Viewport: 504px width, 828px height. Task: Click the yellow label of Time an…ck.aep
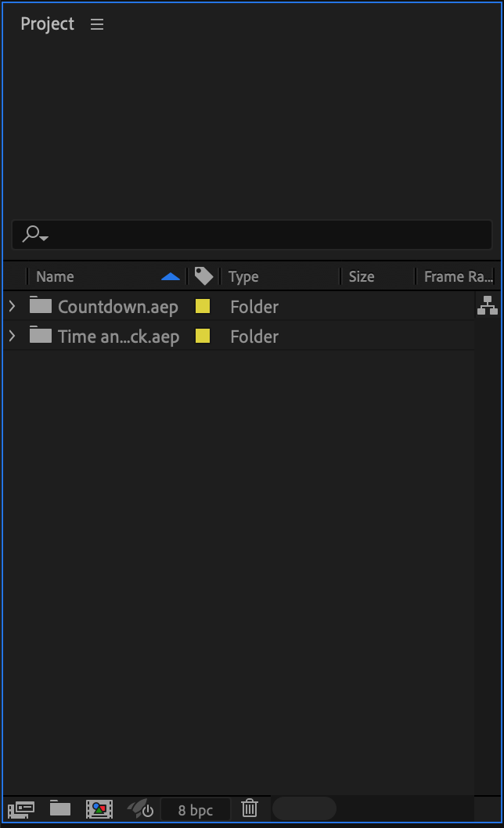202,336
